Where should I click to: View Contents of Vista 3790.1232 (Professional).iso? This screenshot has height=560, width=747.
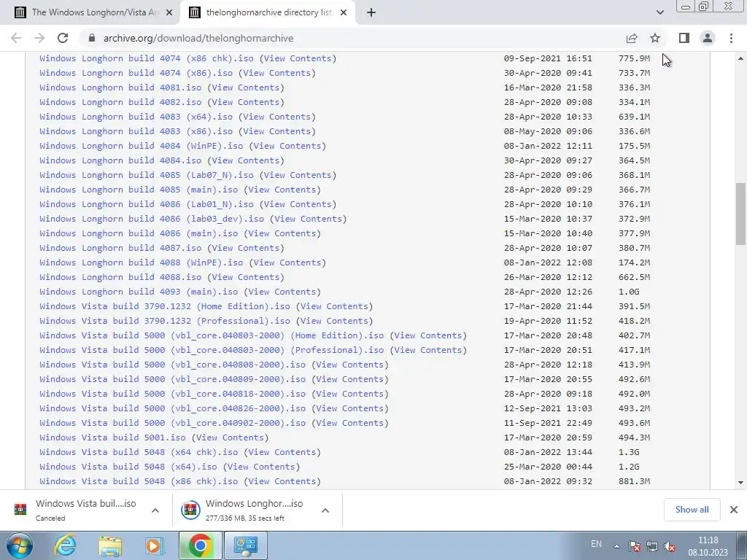(x=334, y=321)
